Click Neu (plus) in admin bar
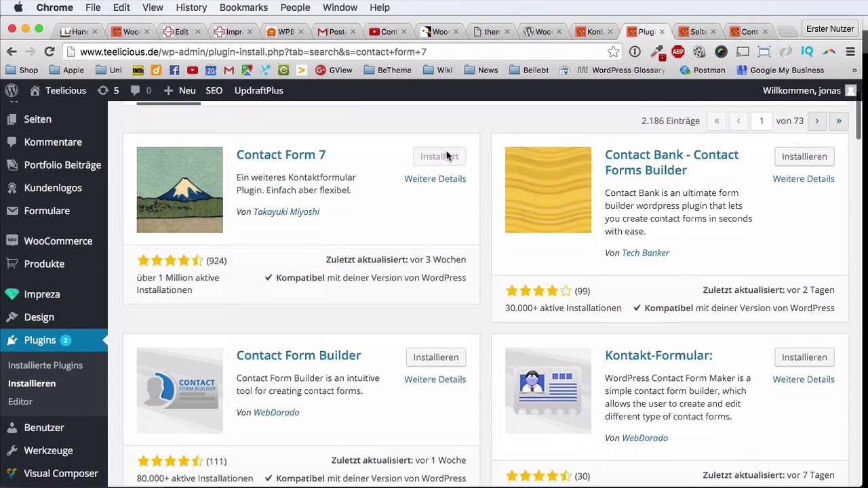Viewport: 868px width, 488px height. [x=180, y=90]
